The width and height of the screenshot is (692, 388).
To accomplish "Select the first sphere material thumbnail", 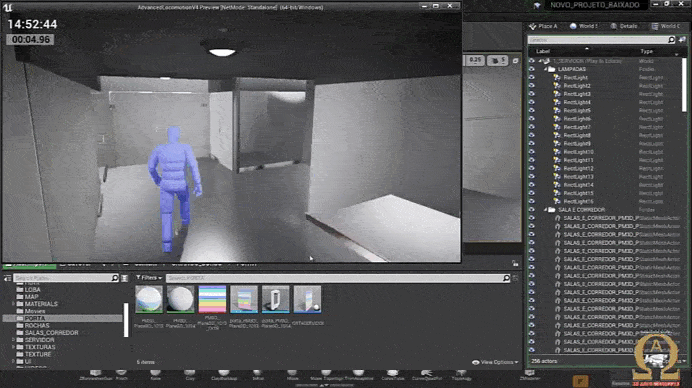I will coord(149,299).
